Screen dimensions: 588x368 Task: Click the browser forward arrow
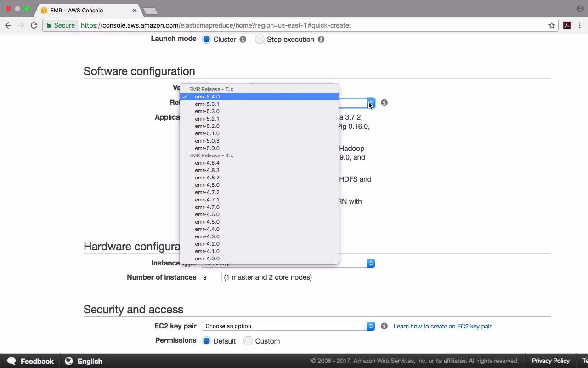pyautogui.click(x=21, y=25)
